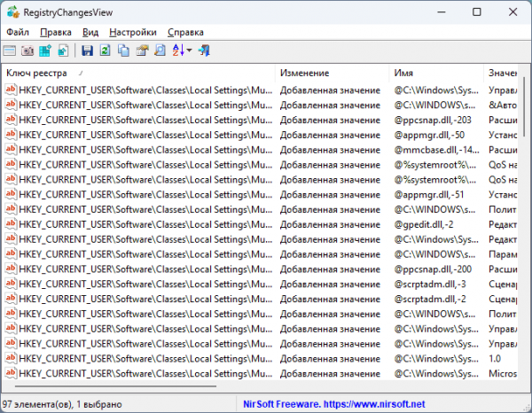532x413 pixels.
Task: Select the row named @appmgr.dll,-51
Action: pyautogui.click(x=260, y=195)
